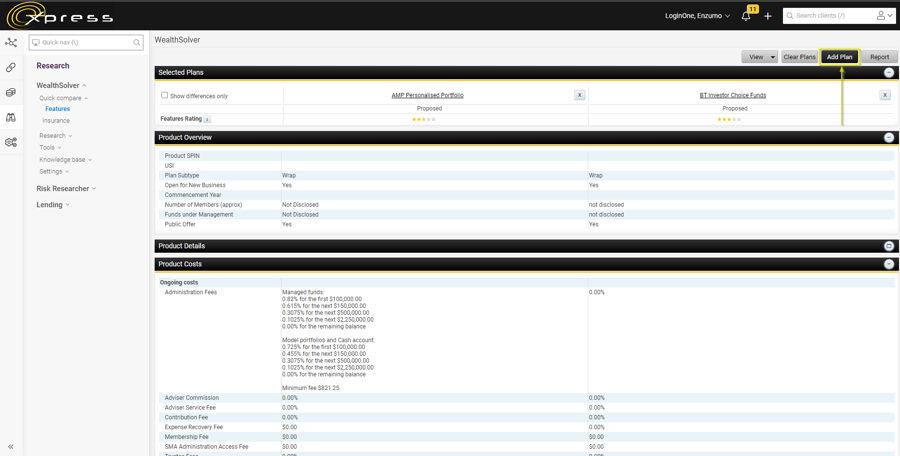900x456 pixels.
Task: Click the chain link sidebar icon
Action: coord(11,68)
